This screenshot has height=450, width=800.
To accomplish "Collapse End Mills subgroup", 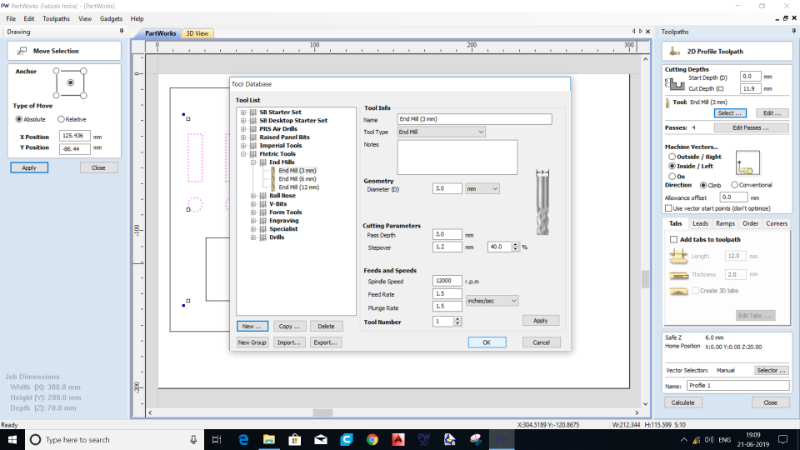I will [254, 162].
